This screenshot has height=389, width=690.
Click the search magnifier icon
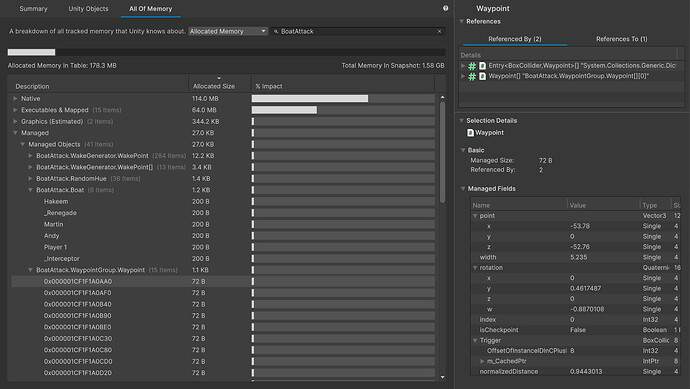276,31
